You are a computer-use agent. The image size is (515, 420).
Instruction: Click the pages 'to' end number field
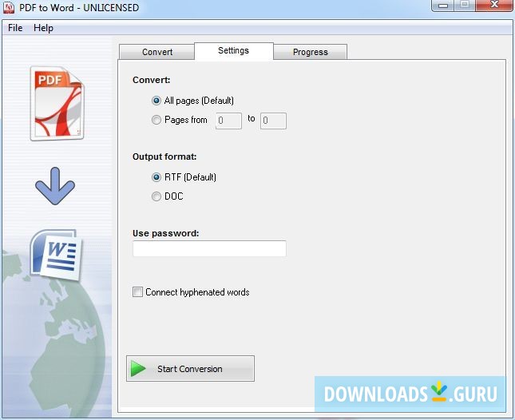[273, 121]
